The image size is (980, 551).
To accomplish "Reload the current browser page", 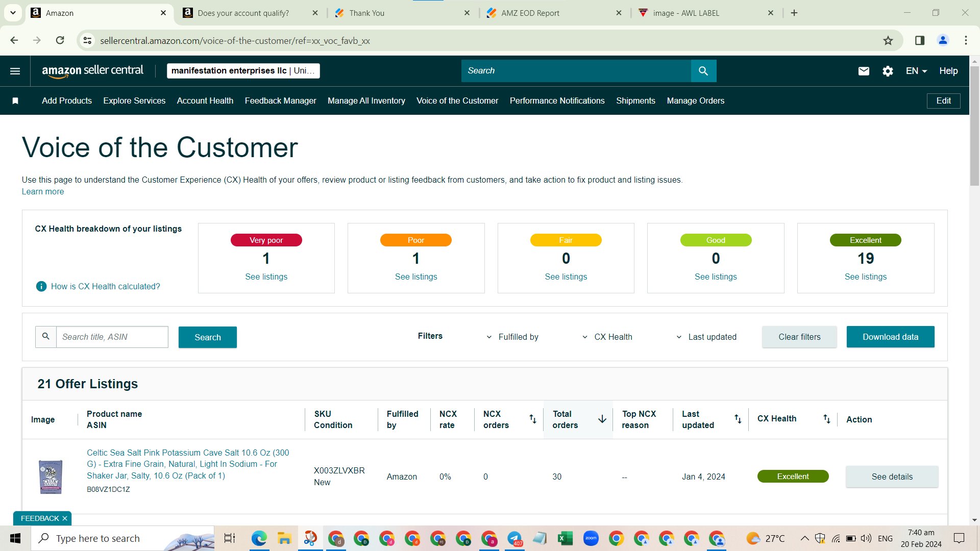I will pyautogui.click(x=60, y=40).
